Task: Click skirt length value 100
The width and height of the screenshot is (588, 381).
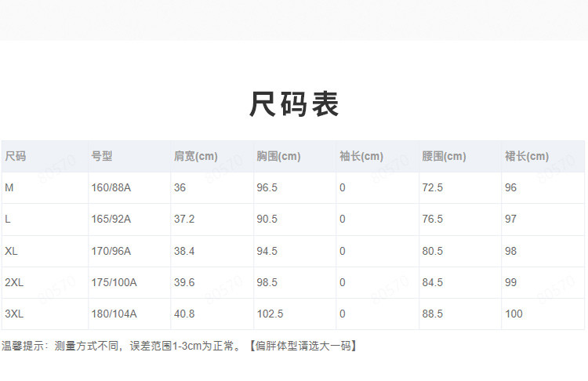Action: click(514, 314)
